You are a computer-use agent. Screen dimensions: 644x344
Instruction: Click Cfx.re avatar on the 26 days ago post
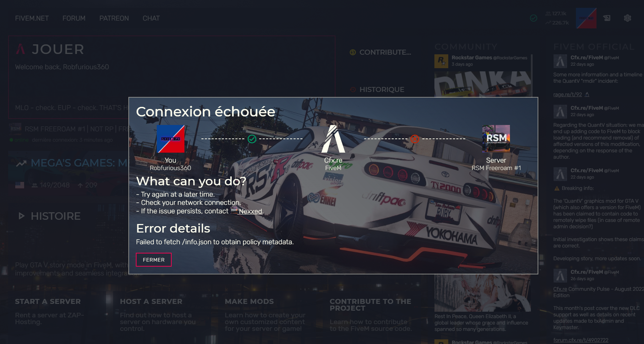560,275
